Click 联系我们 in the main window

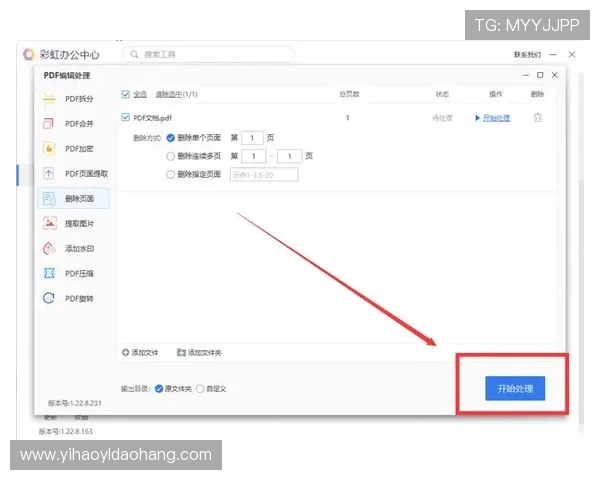[527, 55]
